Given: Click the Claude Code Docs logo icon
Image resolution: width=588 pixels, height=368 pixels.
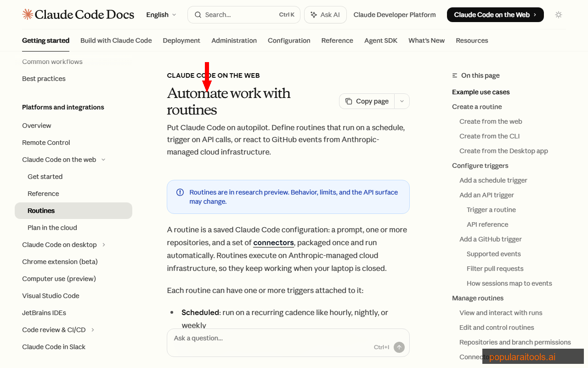Looking at the screenshot, I should (x=28, y=14).
